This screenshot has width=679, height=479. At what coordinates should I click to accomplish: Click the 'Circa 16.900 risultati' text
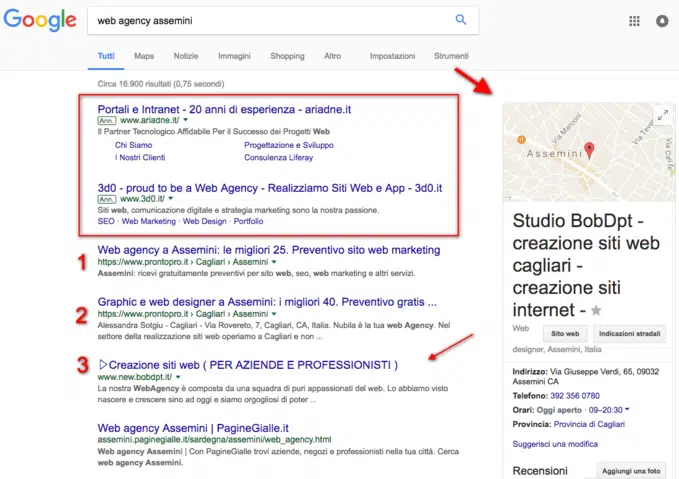point(161,84)
